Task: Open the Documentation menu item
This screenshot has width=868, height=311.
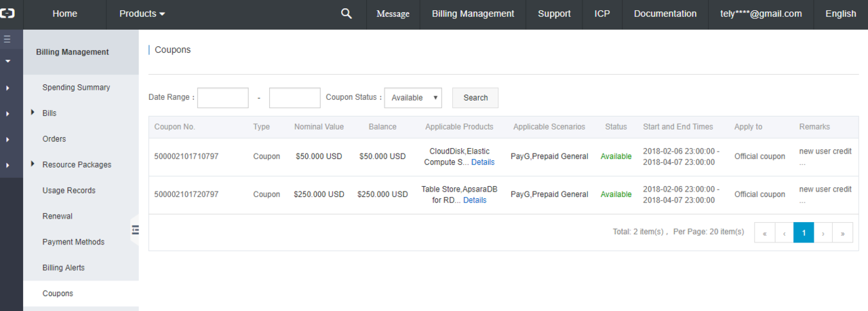Action: pos(665,14)
